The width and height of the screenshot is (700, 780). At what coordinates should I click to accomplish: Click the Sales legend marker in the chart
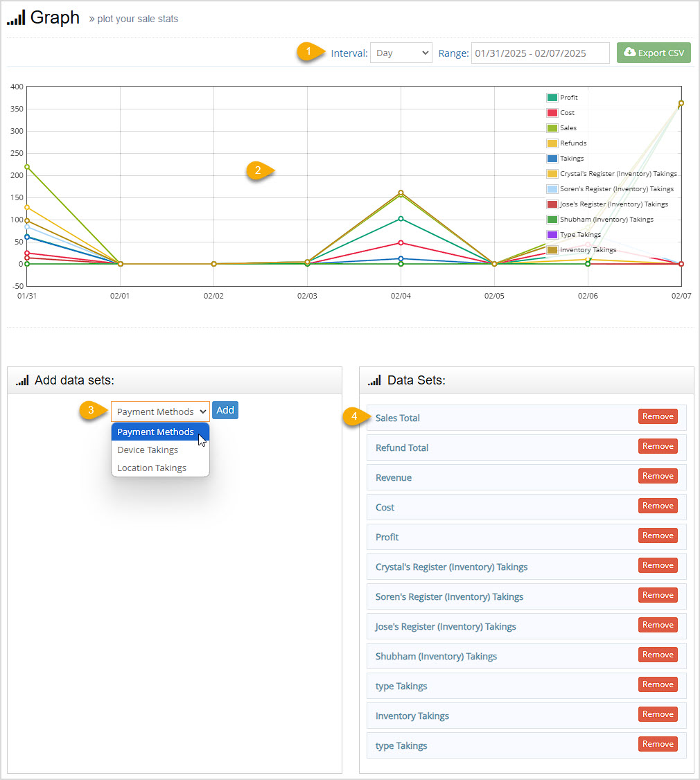(552, 127)
